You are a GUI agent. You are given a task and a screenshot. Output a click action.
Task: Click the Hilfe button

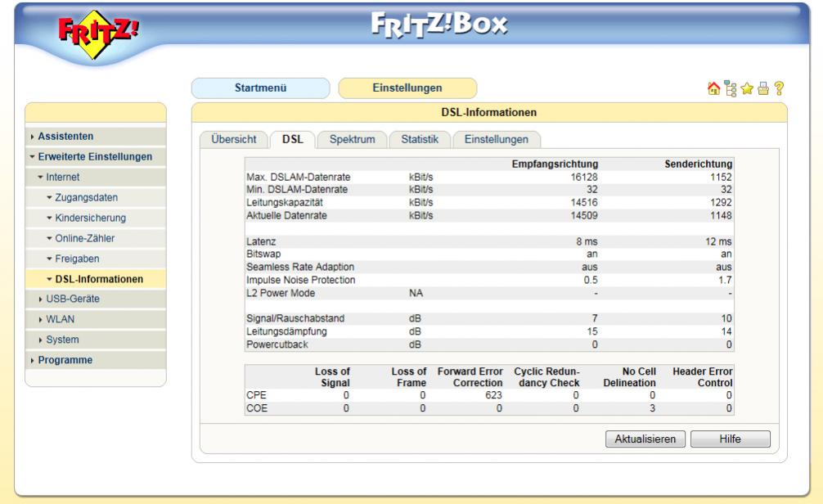[x=730, y=439]
